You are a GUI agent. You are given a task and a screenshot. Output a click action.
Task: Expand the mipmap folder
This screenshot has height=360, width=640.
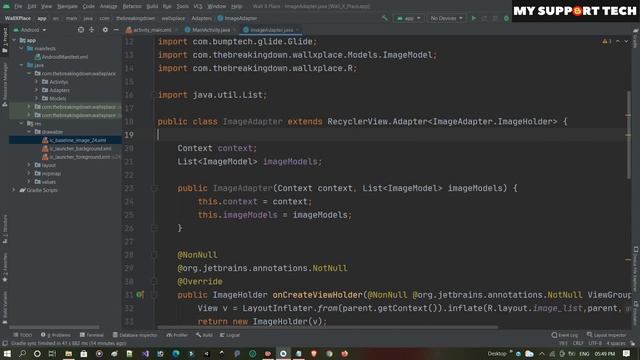pos(29,173)
